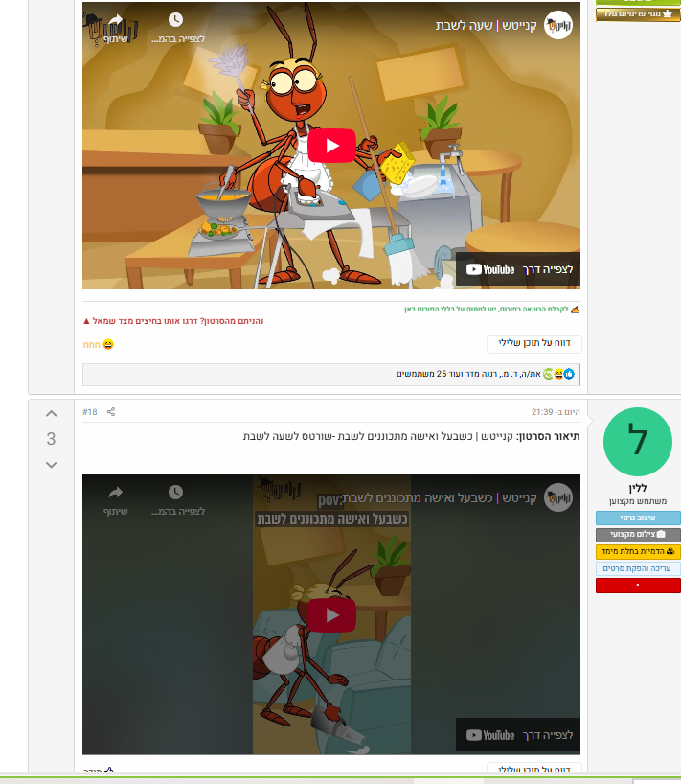Open channel avatar on the 'כשבעל ואישה' video
The width and height of the screenshot is (681, 784).
click(558, 497)
